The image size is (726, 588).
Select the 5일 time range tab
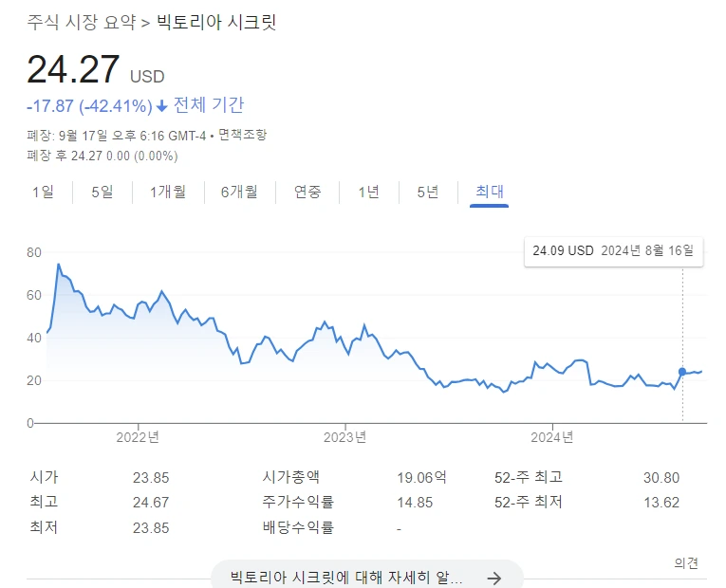[102, 192]
